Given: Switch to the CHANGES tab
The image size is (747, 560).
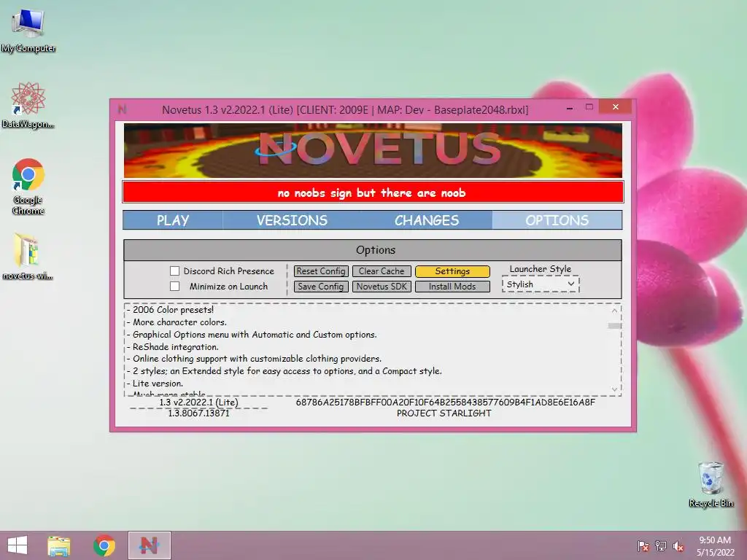Looking at the screenshot, I should 426,220.
